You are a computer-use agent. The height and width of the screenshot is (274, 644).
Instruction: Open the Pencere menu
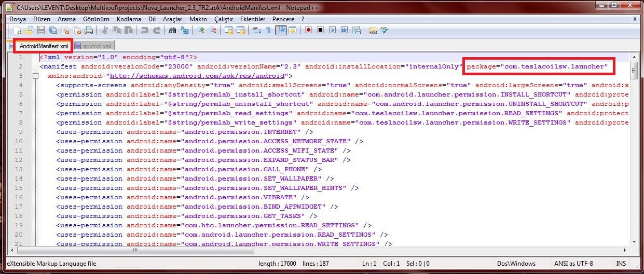tap(283, 19)
